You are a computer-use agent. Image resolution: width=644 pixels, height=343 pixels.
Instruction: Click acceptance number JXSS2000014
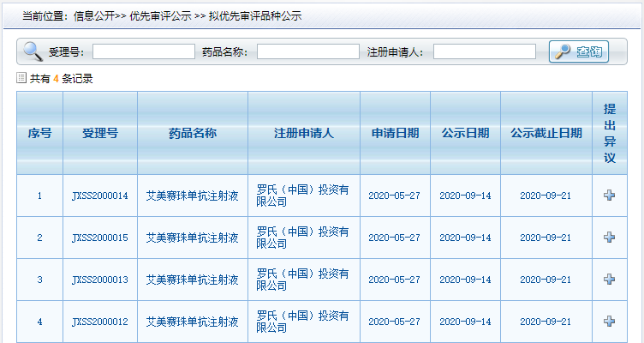(x=100, y=196)
